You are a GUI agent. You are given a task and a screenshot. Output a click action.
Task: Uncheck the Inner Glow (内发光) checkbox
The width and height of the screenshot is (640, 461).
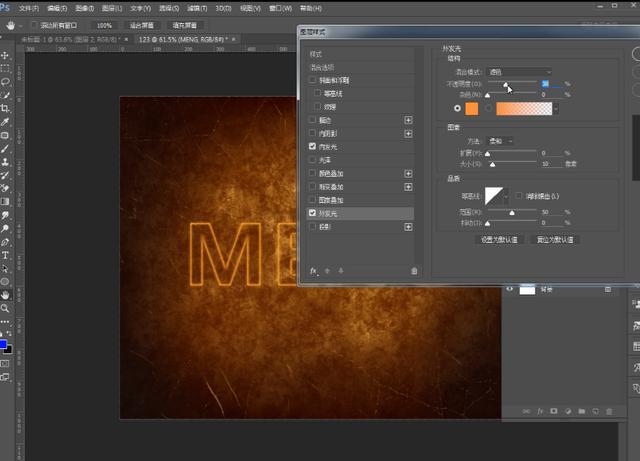313,146
